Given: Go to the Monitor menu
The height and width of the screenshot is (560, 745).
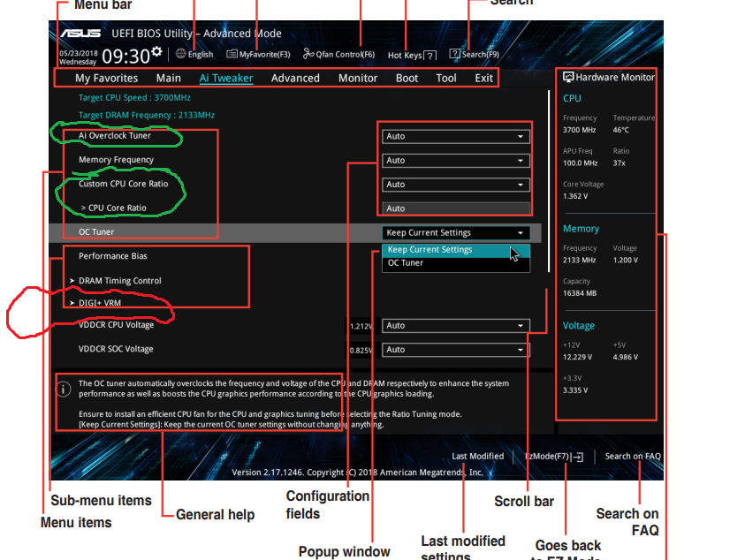Looking at the screenshot, I should [x=358, y=78].
